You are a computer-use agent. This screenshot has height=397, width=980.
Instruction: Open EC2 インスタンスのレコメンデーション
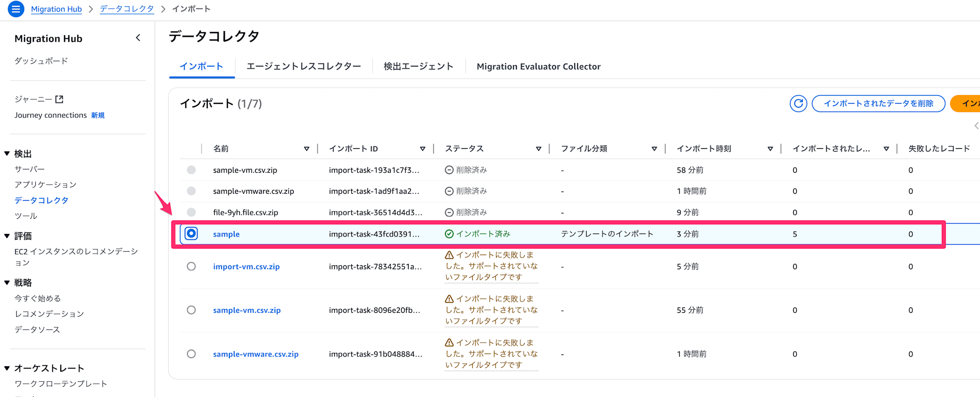click(76, 257)
